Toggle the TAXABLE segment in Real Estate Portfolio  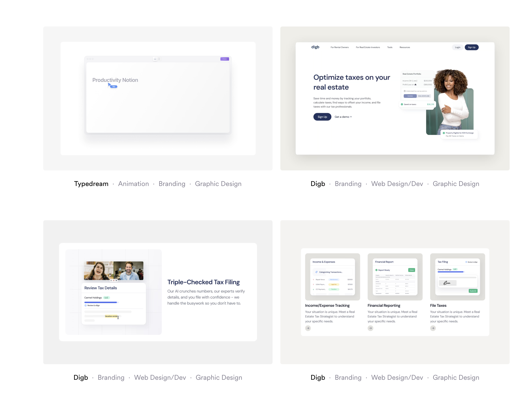point(410,96)
